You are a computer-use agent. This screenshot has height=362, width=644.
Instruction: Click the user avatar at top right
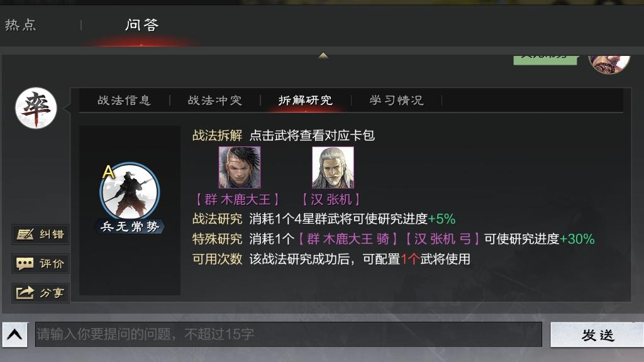(609, 63)
